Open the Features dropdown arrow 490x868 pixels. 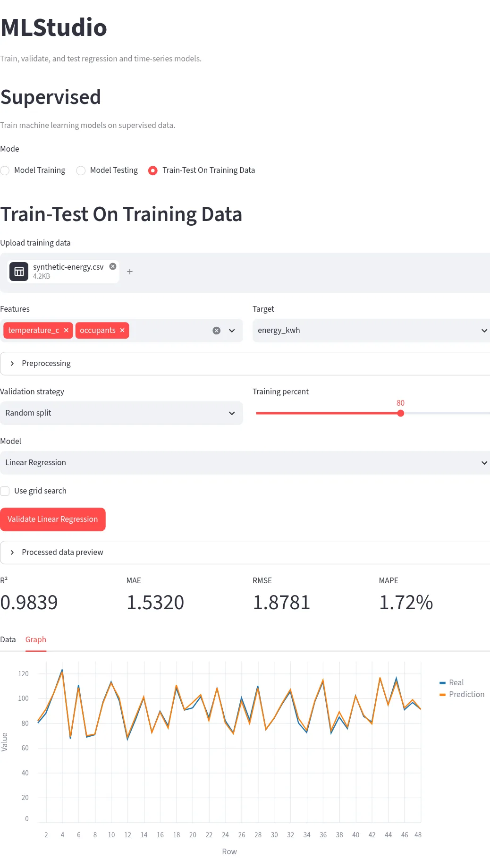pyautogui.click(x=232, y=331)
